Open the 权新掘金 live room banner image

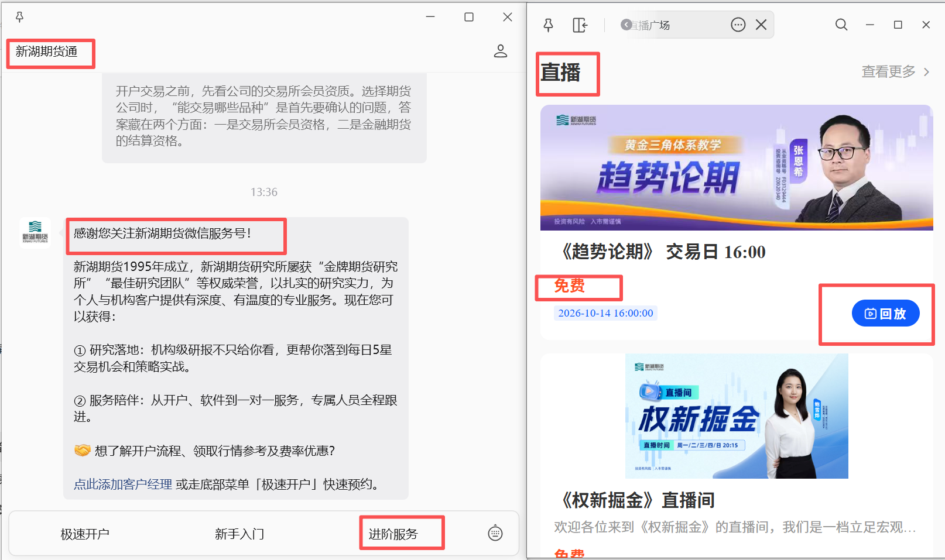737,416
